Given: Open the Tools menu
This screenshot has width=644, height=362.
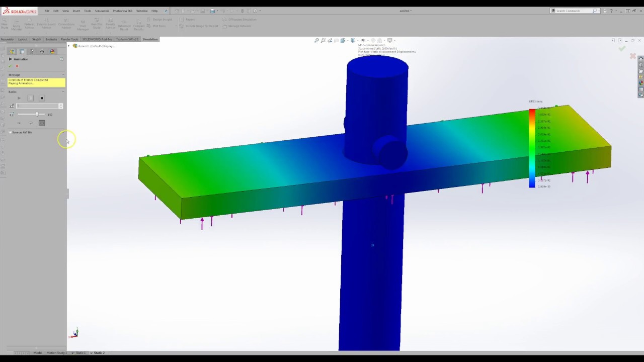Looking at the screenshot, I should (x=88, y=11).
